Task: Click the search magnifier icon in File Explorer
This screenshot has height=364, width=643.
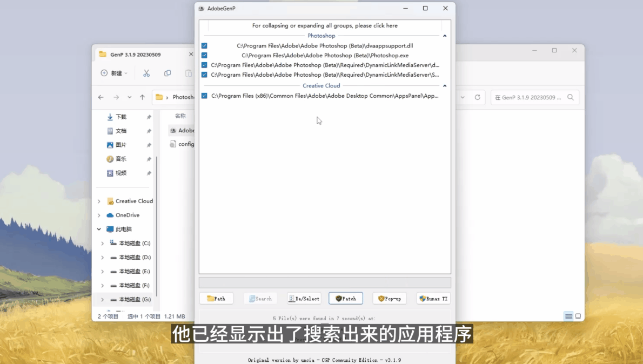Action: (571, 97)
